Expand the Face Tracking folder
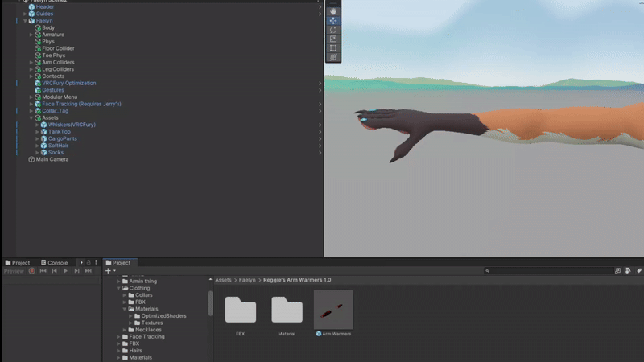The image size is (644, 362). point(118,336)
